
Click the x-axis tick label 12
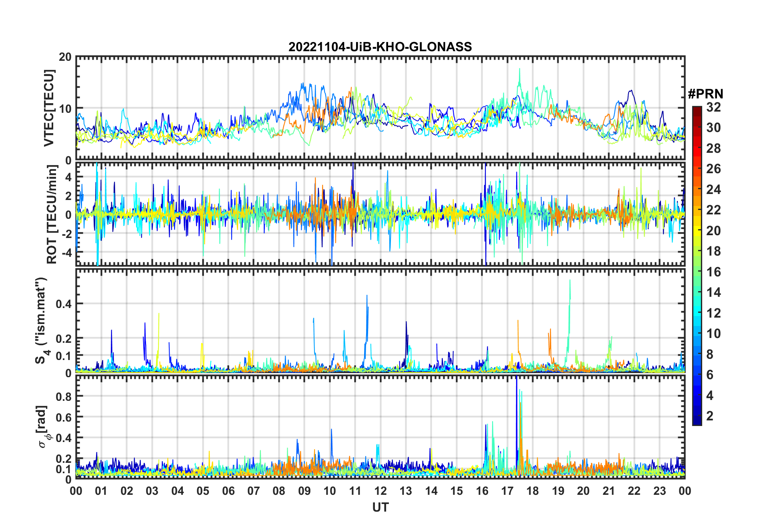[x=380, y=491]
